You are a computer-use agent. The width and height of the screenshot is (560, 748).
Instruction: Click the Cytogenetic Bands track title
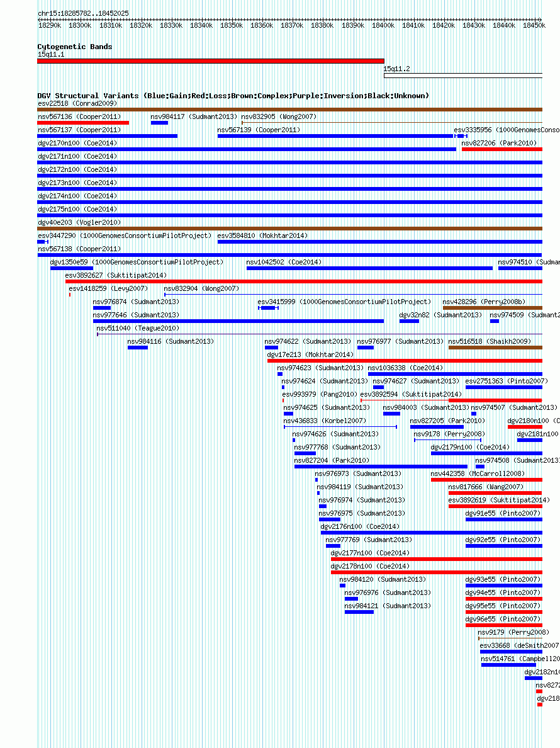tap(75, 47)
